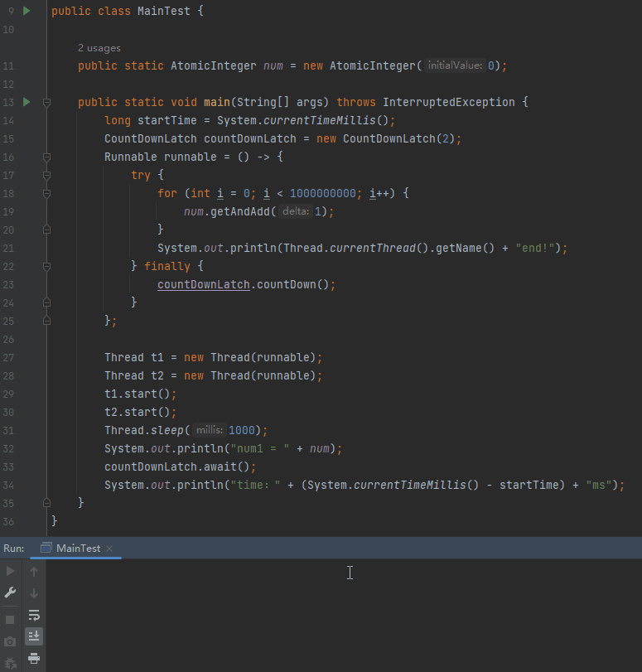Click the Rerun button in Run panel

pos(10,571)
